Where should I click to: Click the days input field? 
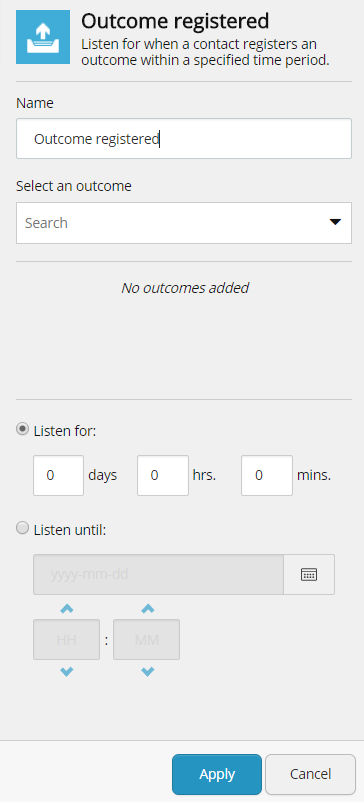click(58, 476)
